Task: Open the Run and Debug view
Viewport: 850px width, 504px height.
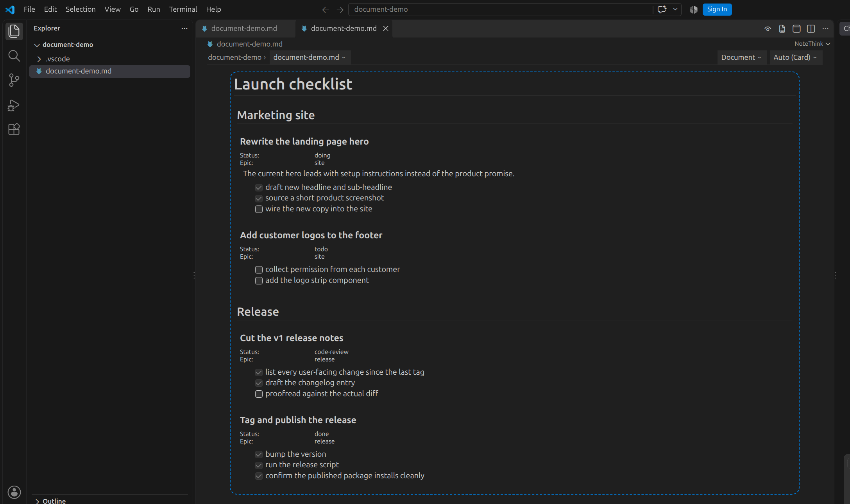Action: tap(14, 105)
